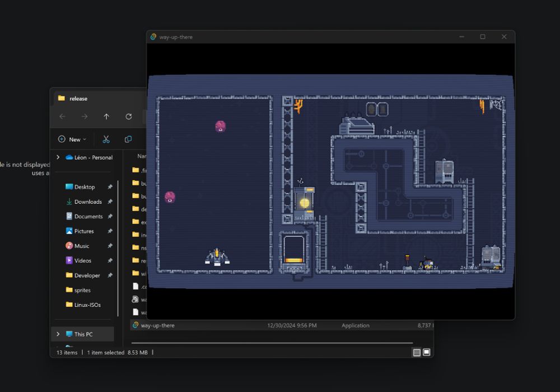This screenshot has height=392, width=560.
Task: Switch to the details view layout icon
Action: 417,352
